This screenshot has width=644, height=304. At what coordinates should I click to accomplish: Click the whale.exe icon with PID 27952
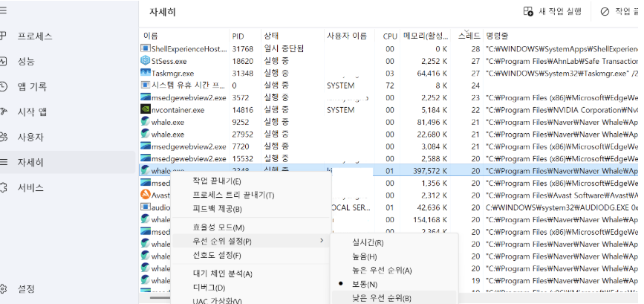pyautogui.click(x=146, y=134)
